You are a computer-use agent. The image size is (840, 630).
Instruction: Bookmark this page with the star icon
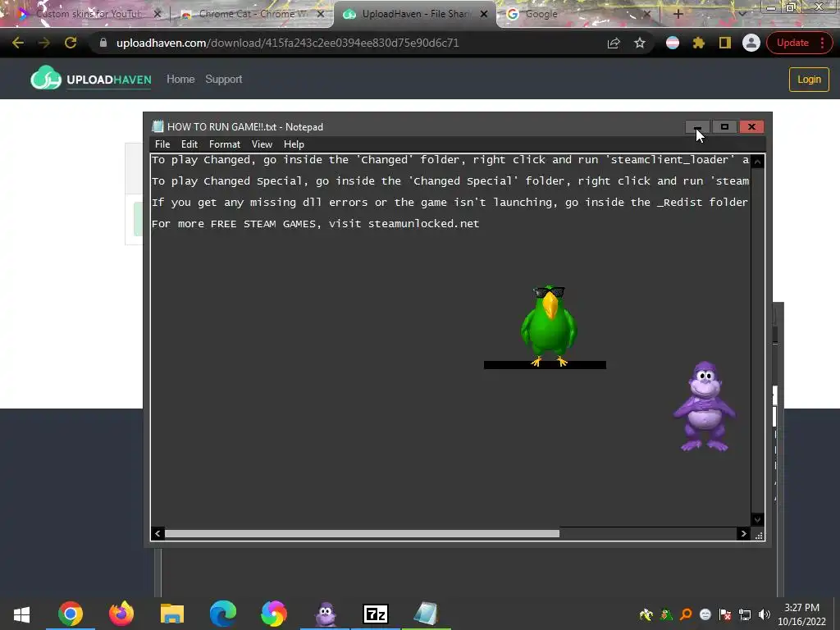640,43
